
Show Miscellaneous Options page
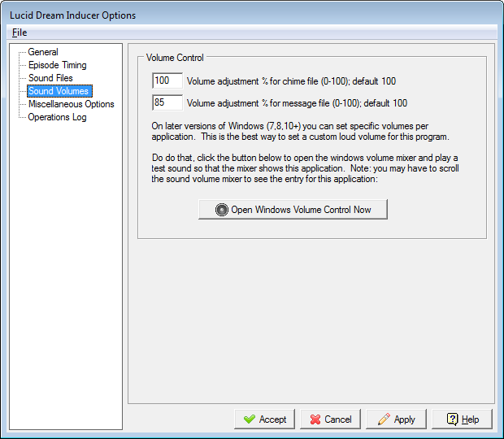tap(71, 104)
